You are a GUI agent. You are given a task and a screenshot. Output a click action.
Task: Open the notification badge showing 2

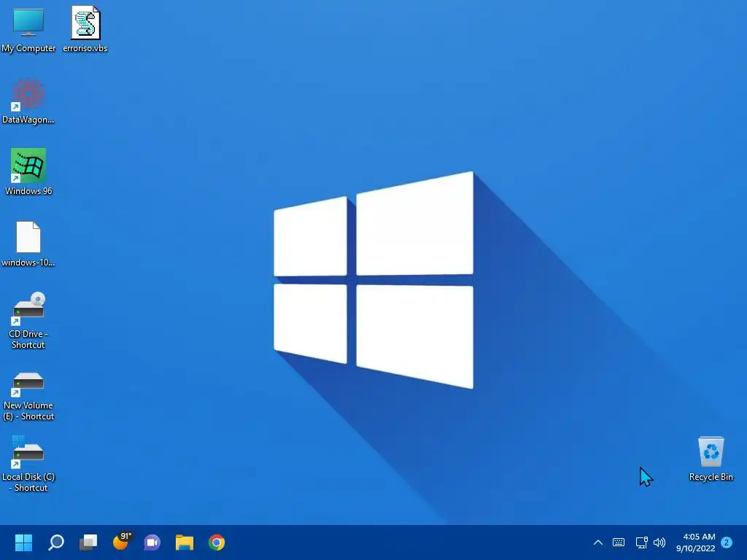tap(727, 542)
